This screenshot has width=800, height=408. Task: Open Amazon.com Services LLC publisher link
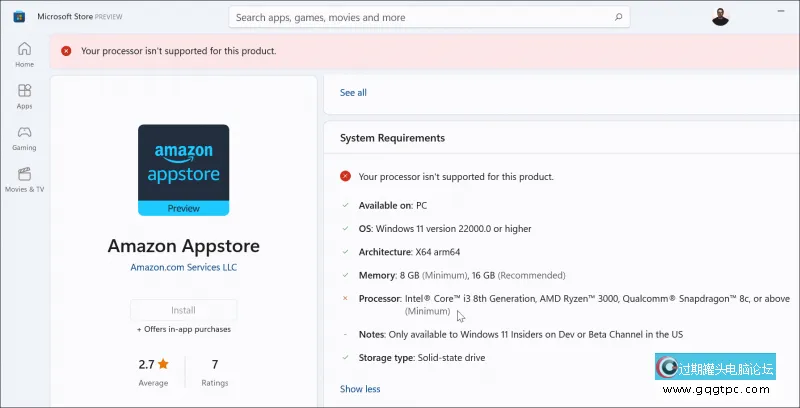183,268
